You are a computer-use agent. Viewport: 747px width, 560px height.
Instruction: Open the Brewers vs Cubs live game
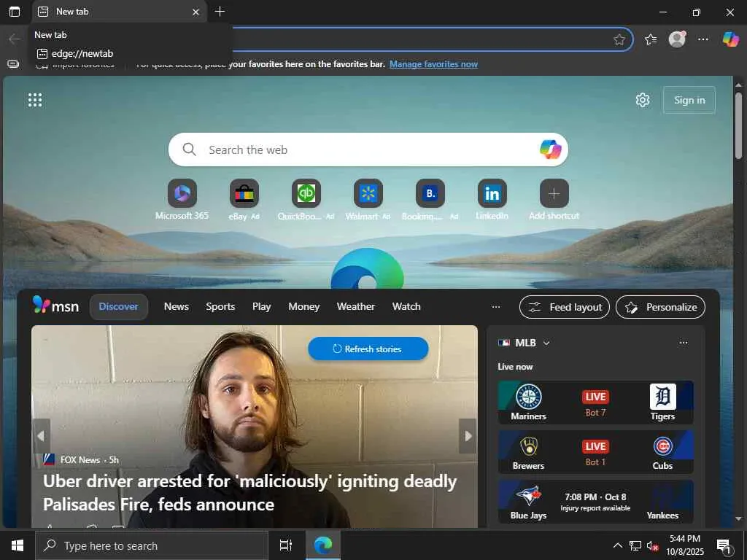[595, 452]
